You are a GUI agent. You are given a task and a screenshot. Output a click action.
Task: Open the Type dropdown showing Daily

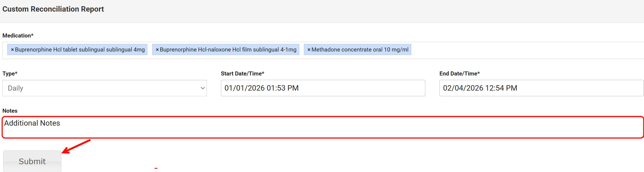click(x=103, y=88)
